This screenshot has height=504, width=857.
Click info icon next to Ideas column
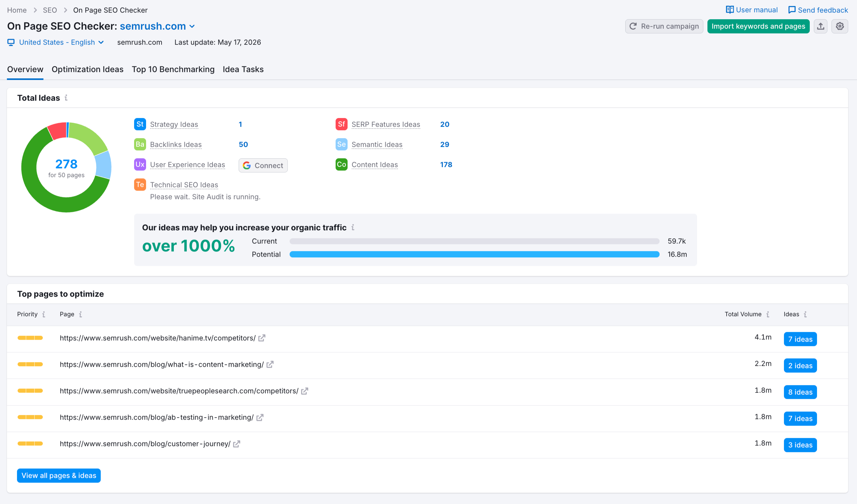[x=805, y=314]
